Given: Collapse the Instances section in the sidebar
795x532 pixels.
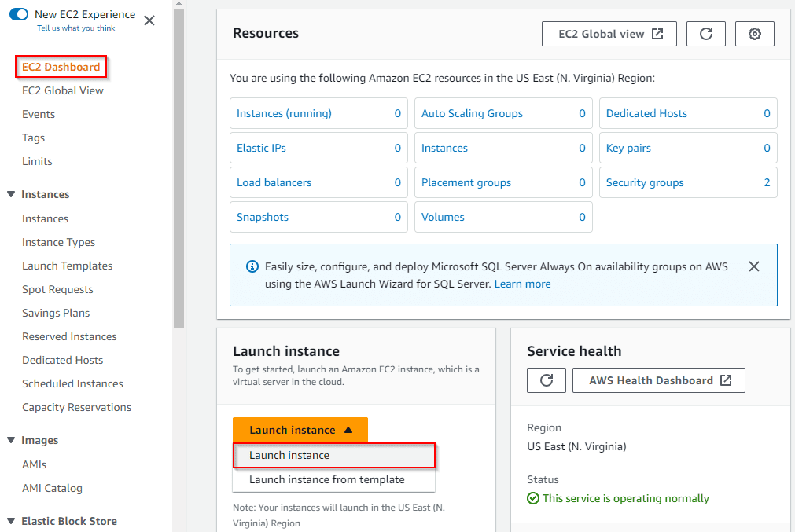Looking at the screenshot, I should coord(9,194).
